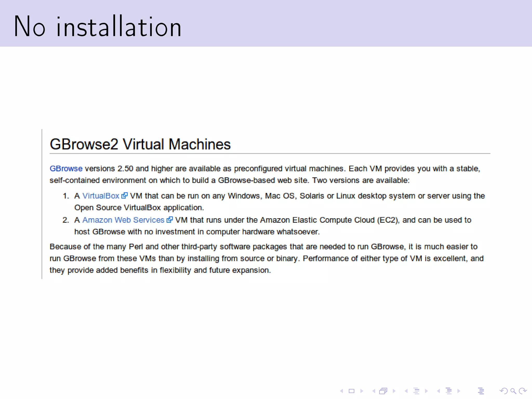Image resolution: width=532 pixels, height=399 pixels.
Task: Go to next frame arrow
Action: pos(394,391)
